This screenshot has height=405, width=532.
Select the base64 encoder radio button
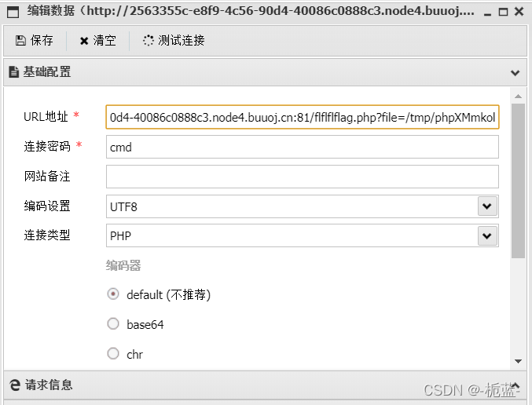click(x=113, y=323)
